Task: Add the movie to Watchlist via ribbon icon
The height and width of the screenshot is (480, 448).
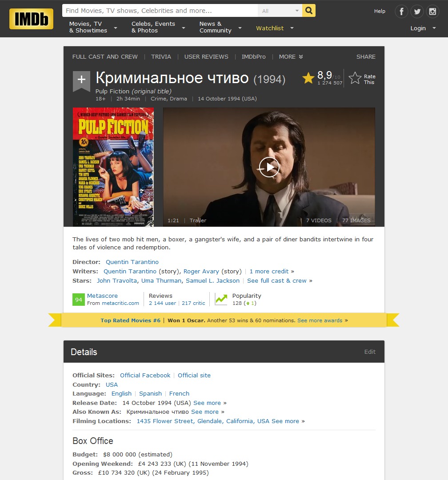Action: pos(81,79)
